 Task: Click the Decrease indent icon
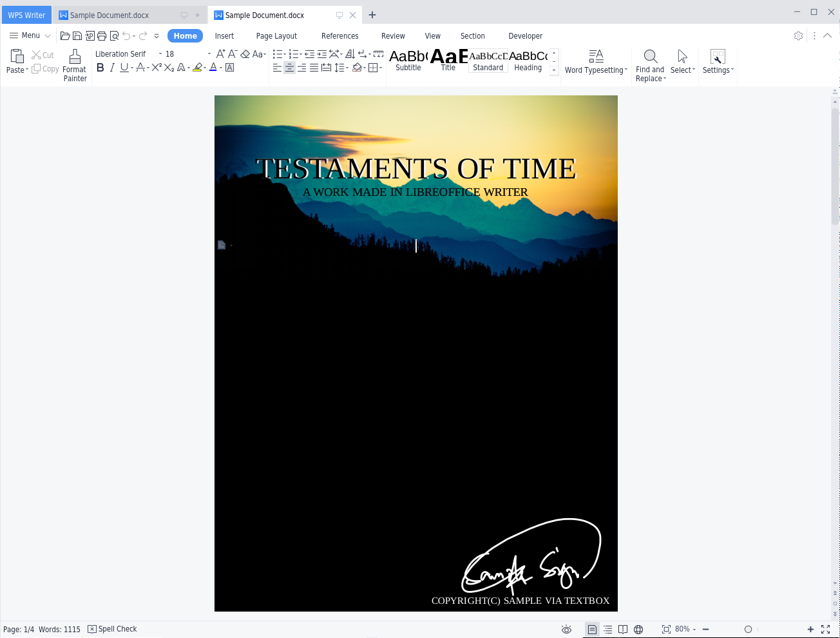point(310,54)
